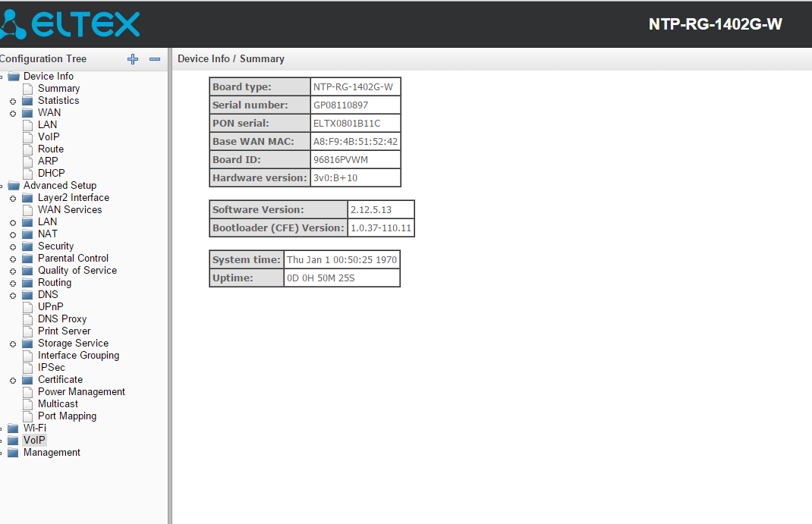Image resolution: width=812 pixels, height=524 pixels.
Task: Open the WAN Services page
Action: tap(69, 210)
